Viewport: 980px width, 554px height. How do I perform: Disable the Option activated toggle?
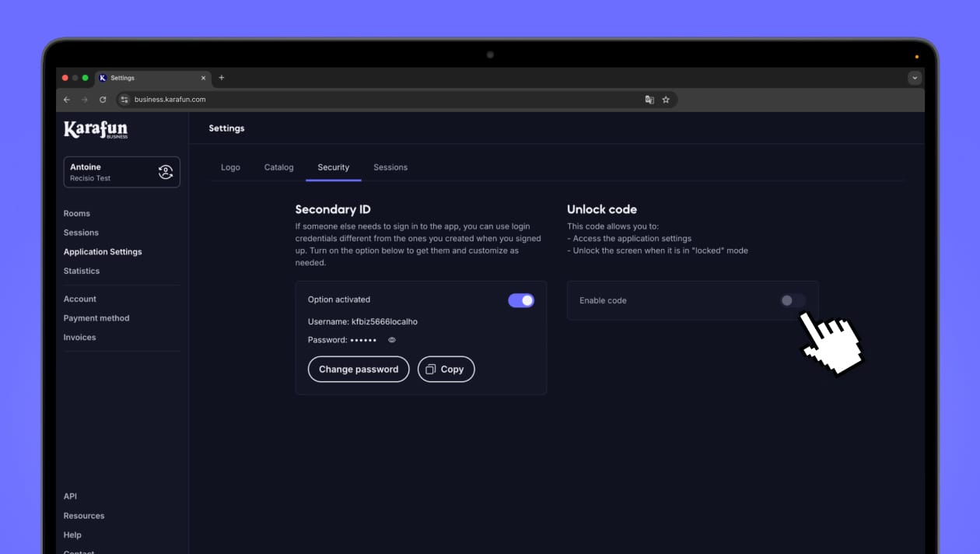click(x=521, y=300)
